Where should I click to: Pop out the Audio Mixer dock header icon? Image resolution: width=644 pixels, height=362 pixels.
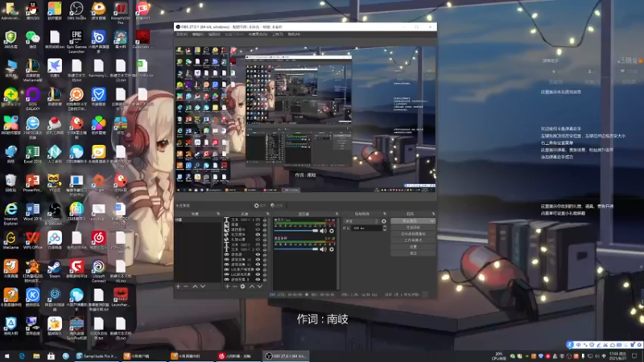(336, 214)
